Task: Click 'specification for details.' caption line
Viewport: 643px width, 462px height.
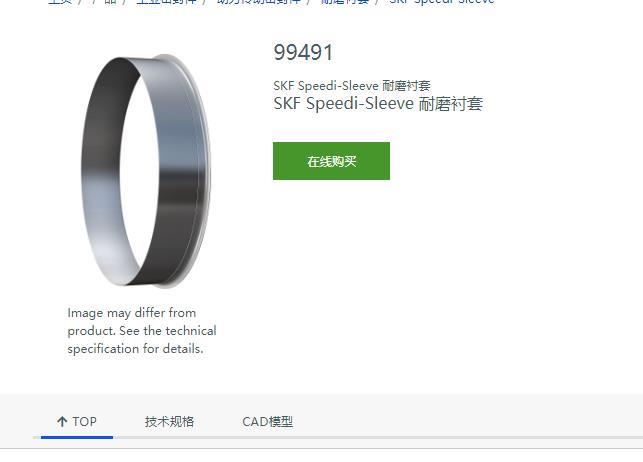Action: pyautogui.click(x=135, y=349)
